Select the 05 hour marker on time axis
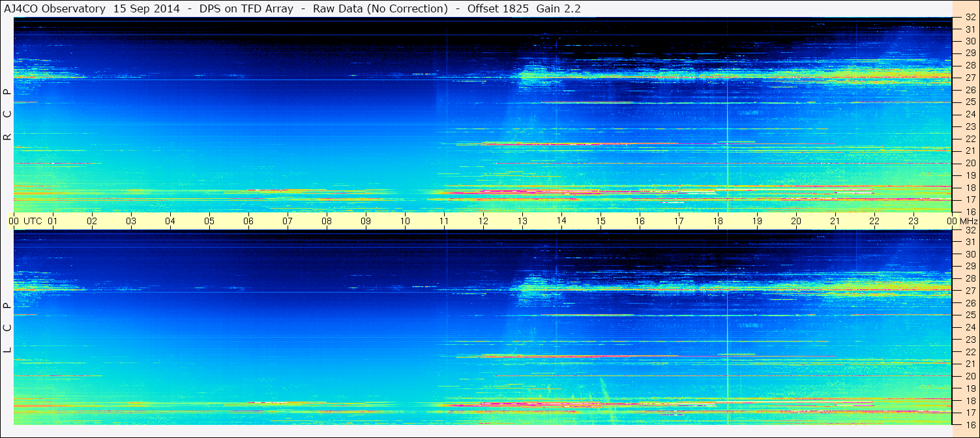 [209, 221]
